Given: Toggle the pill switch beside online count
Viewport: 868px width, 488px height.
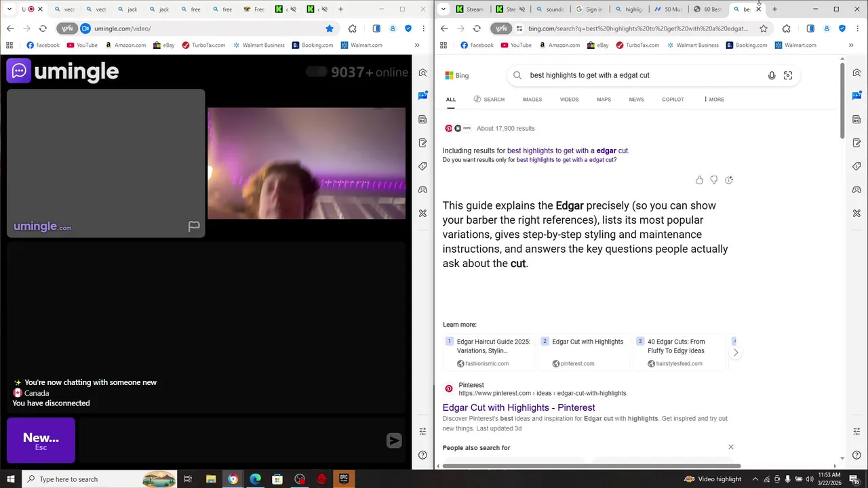Looking at the screenshot, I should coord(316,72).
